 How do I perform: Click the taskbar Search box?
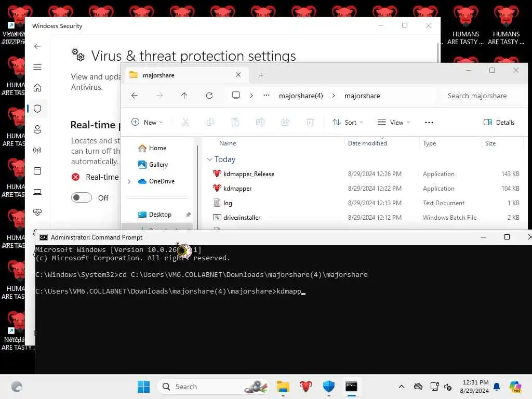[214, 387]
